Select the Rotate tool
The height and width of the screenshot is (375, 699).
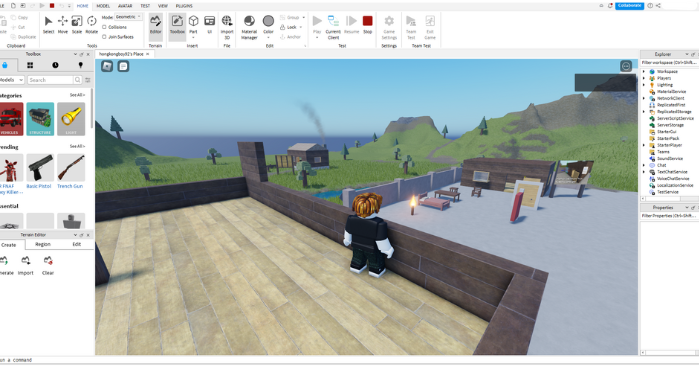(x=91, y=25)
